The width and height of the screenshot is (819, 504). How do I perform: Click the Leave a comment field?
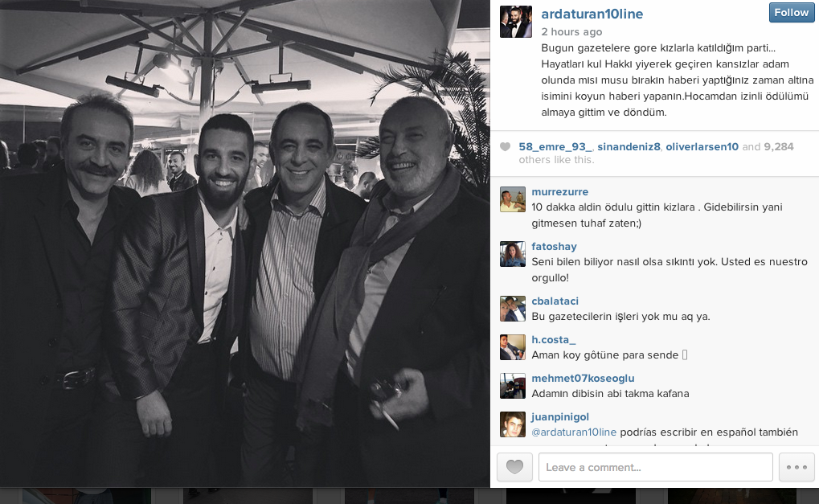(656, 467)
